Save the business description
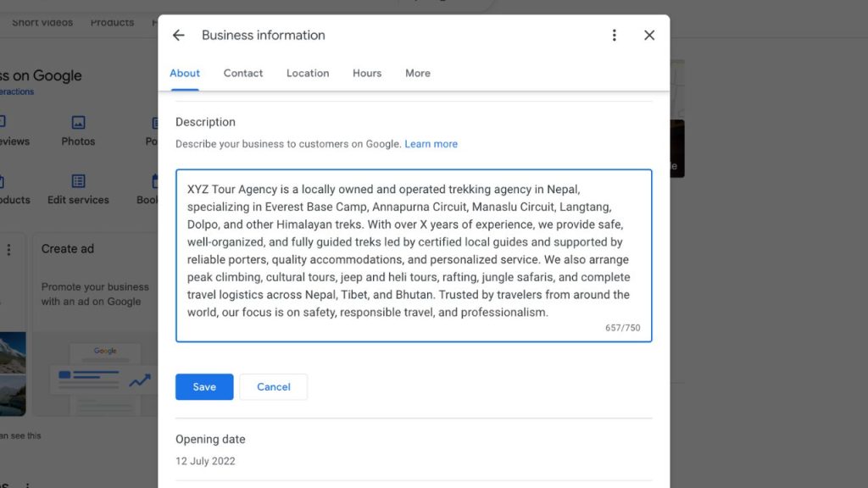This screenshot has height=488, width=868. pyautogui.click(x=203, y=386)
